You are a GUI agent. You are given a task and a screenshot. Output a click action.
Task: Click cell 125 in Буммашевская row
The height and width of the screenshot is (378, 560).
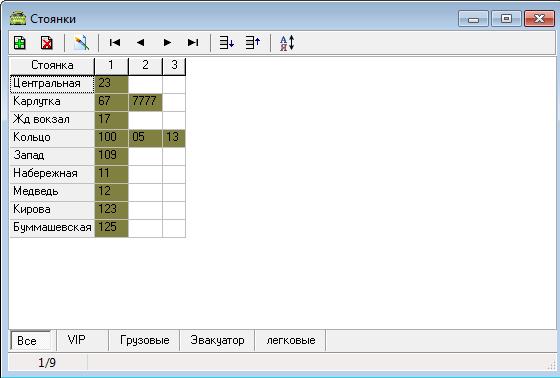111,228
